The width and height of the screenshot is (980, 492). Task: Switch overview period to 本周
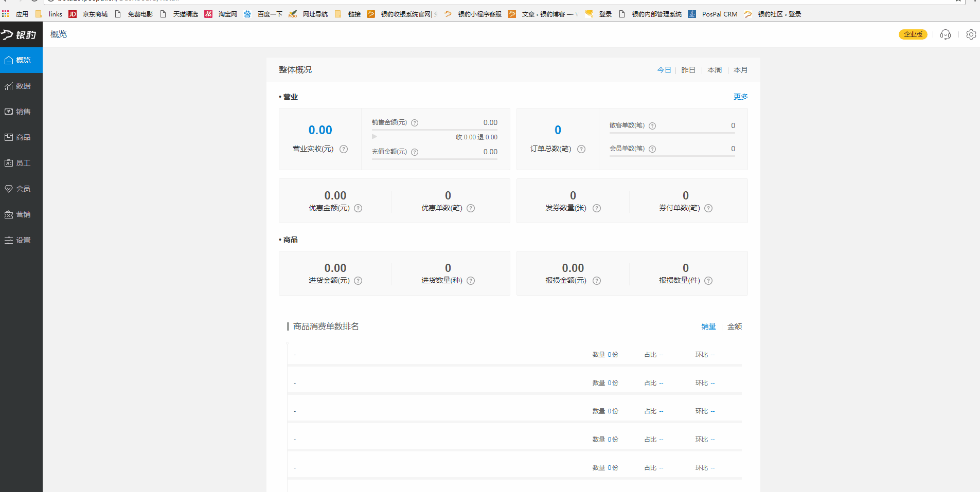(714, 70)
